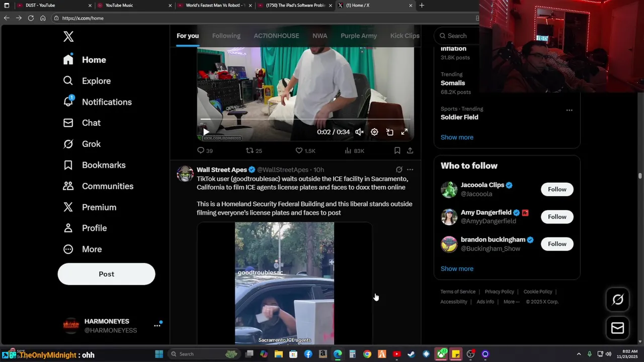Viewport: 644px width, 362px height.
Task: Open video settings gear icon
Action: [x=374, y=132]
